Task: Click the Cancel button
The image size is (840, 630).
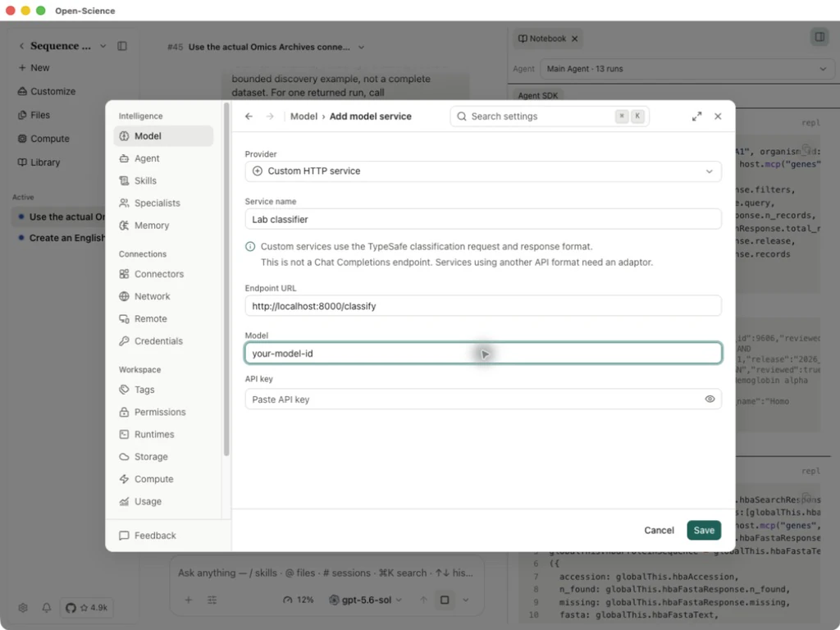Action: click(659, 531)
